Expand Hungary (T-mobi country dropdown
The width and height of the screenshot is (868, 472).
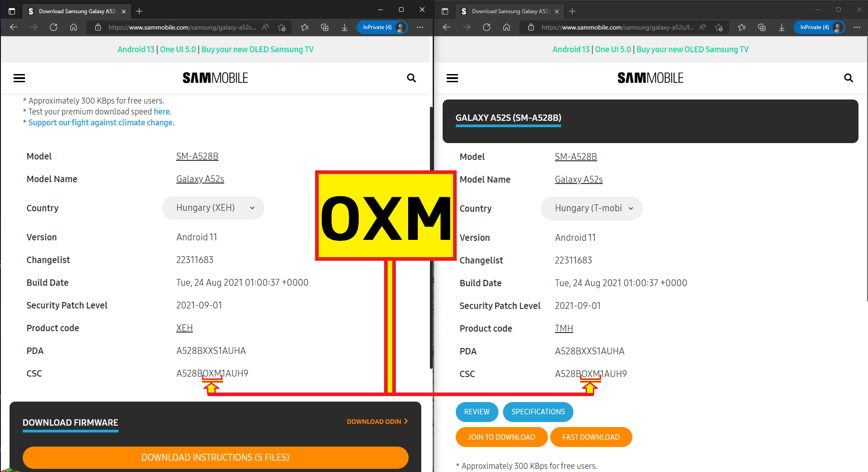[592, 209]
